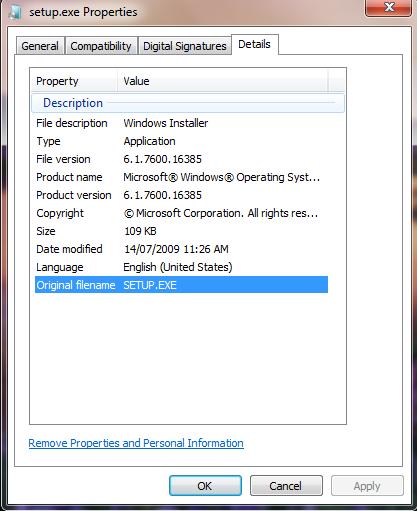
Task: Select the Size 109 KB row
Action: (x=181, y=231)
